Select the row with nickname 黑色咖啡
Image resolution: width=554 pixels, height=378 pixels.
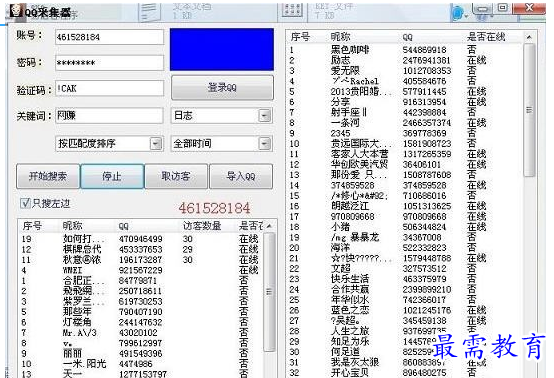pyautogui.click(x=405, y=50)
